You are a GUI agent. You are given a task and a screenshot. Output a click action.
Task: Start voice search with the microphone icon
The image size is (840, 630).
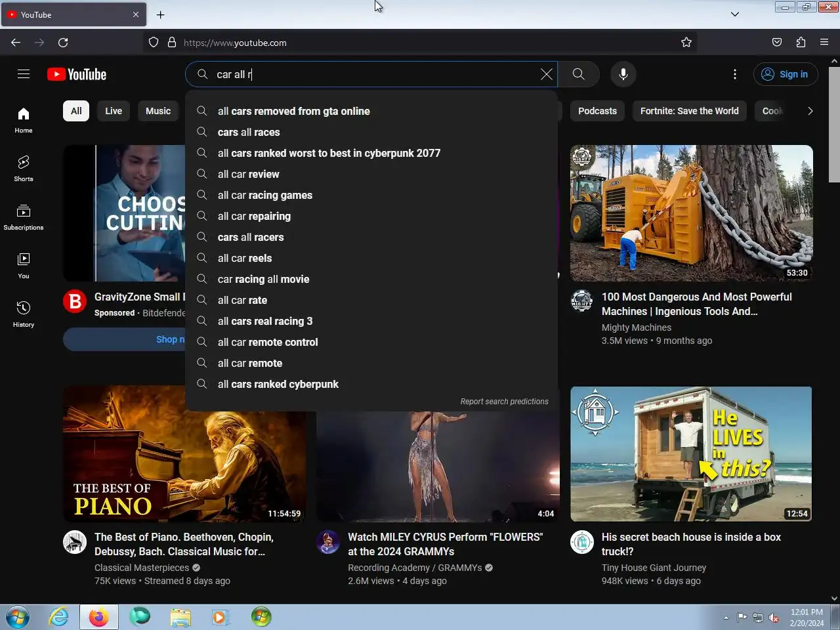pos(623,74)
